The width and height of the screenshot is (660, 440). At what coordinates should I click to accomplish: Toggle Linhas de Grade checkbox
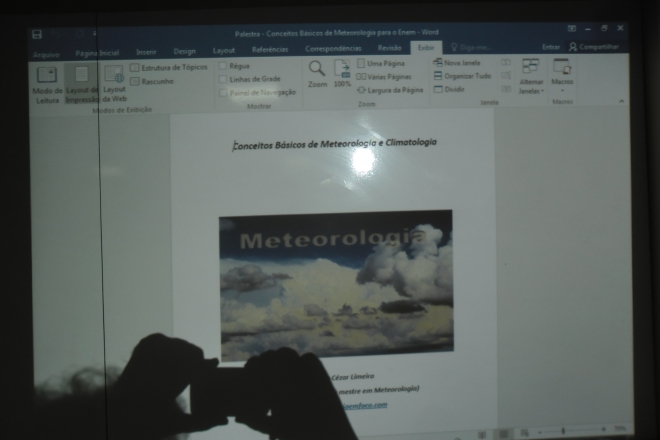[224, 78]
